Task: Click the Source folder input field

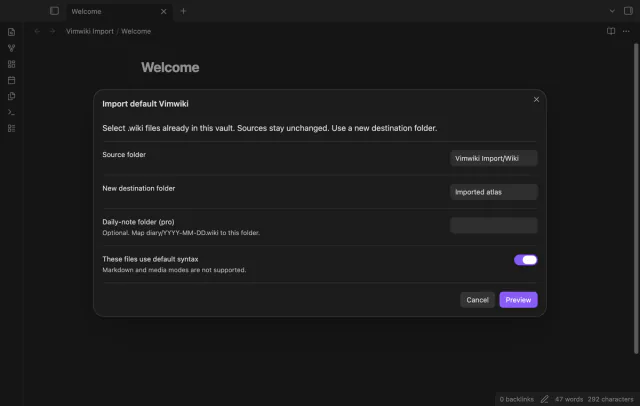Action: click(493, 158)
